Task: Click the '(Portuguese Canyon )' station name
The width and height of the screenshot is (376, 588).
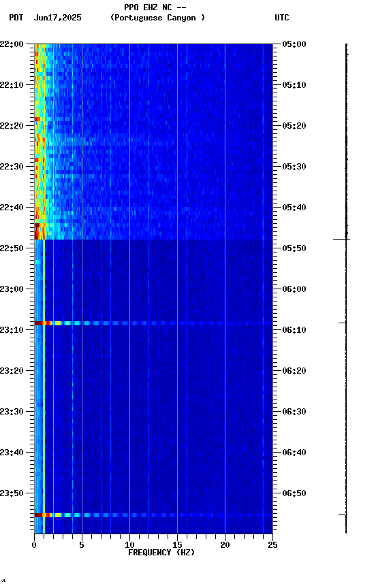Action: point(157,18)
